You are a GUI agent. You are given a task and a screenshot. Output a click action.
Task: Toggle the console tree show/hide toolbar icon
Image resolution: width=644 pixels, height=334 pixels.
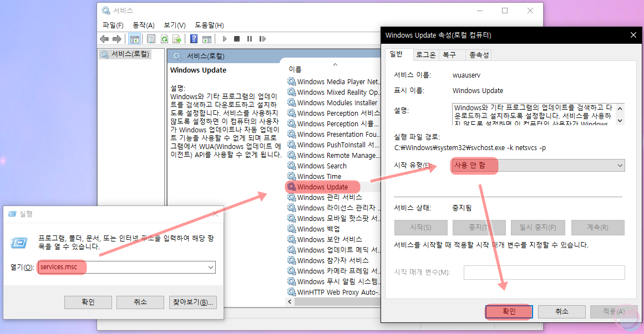pyautogui.click(x=134, y=39)
